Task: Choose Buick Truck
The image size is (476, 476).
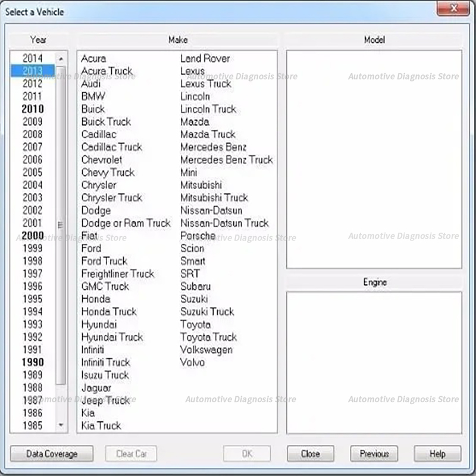Action: coord(106,121)
